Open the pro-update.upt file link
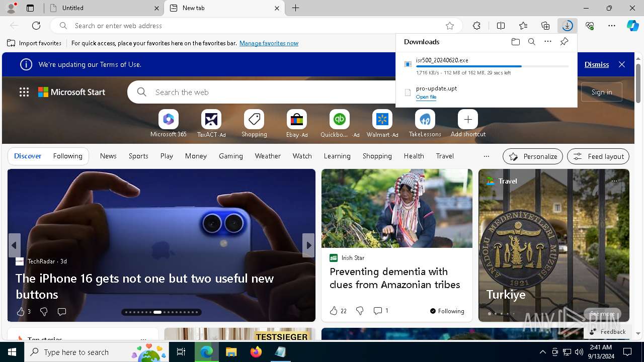Screen dimensions: 644x362 tap(426, 97)
